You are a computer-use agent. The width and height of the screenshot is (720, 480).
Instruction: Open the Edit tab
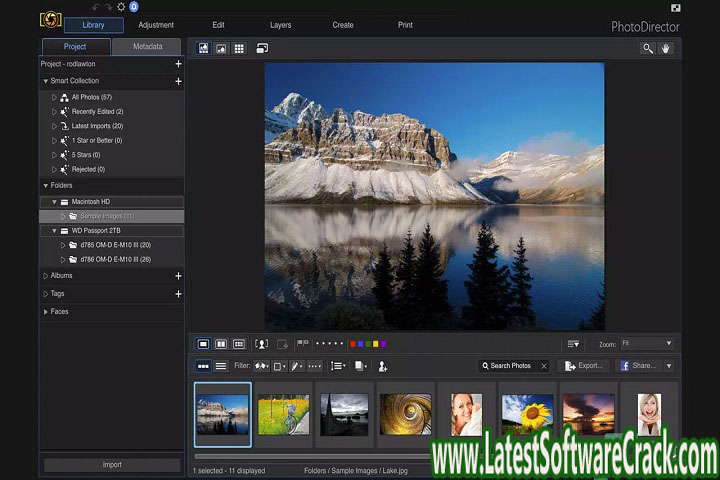pyautogui.click(x=219, y=25)
